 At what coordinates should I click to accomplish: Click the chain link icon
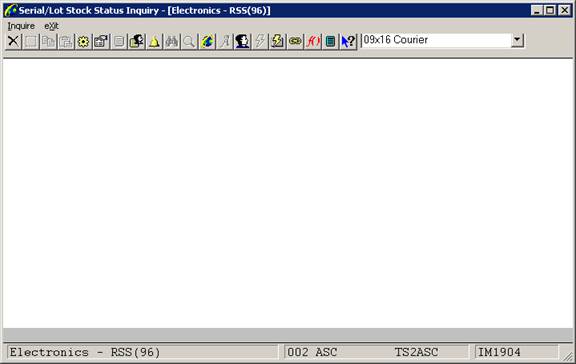(x=295, y=41)
